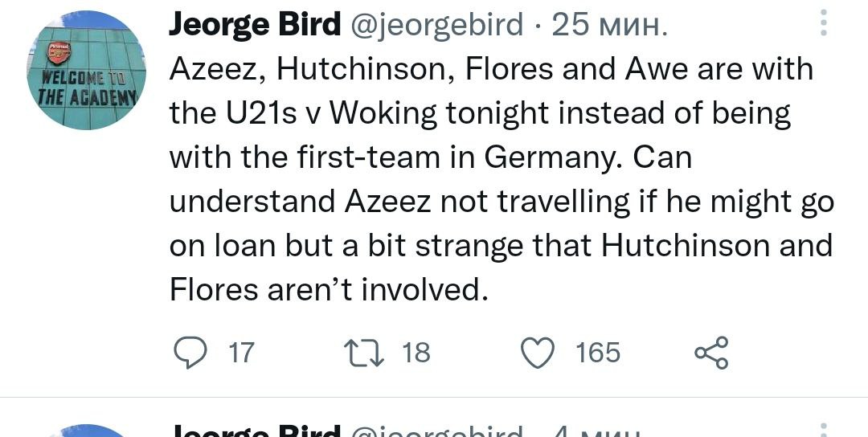Open the avatar of the second tweet below
Image resolution: width=868 pixels, height=437 pixels.
click(x=88, y=431)
